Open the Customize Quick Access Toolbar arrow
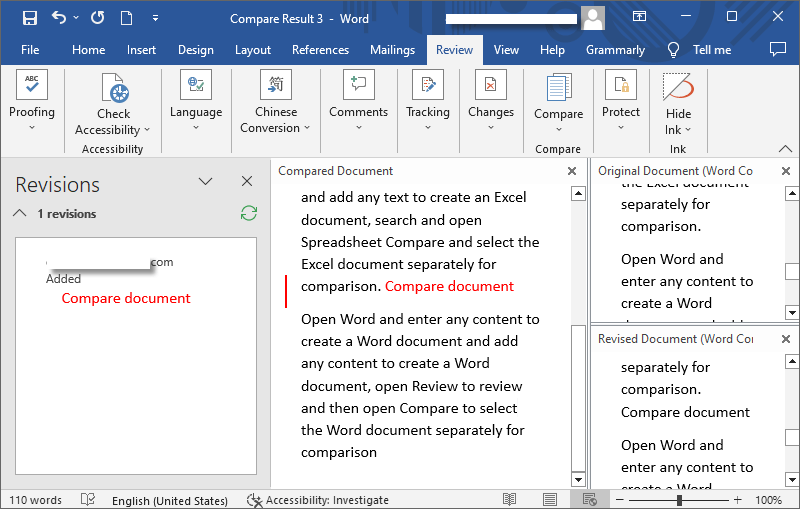Viewport: 800px width, 509px height. point(155,18)
